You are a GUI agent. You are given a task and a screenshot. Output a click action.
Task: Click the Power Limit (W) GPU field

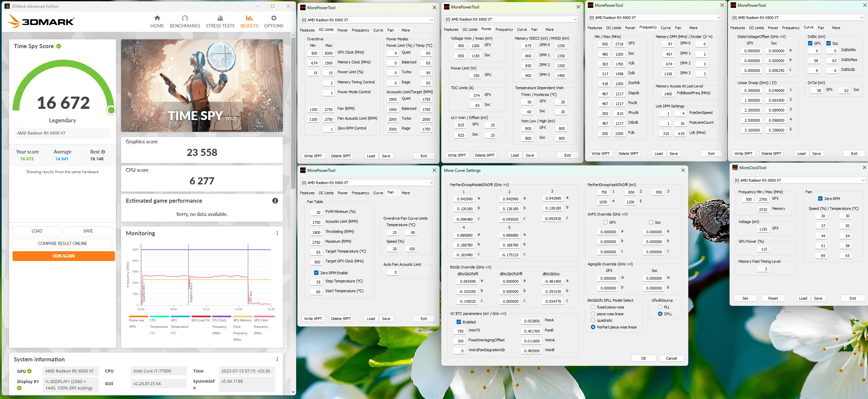click(476, 76)
